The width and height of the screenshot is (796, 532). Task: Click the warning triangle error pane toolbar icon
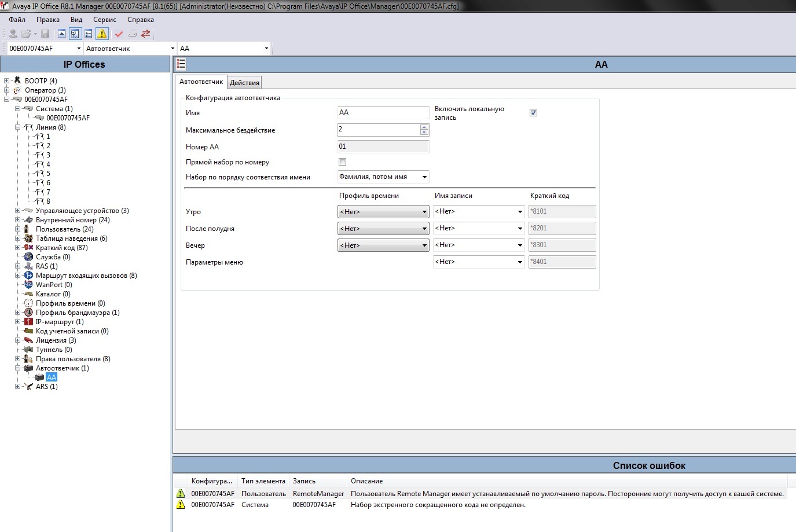(102, 34)
